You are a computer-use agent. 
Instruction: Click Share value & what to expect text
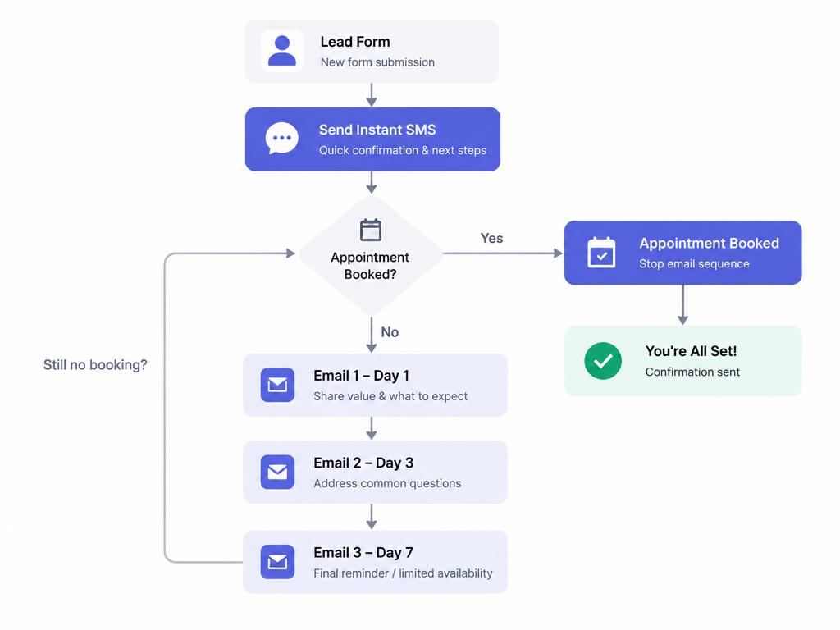390,396
